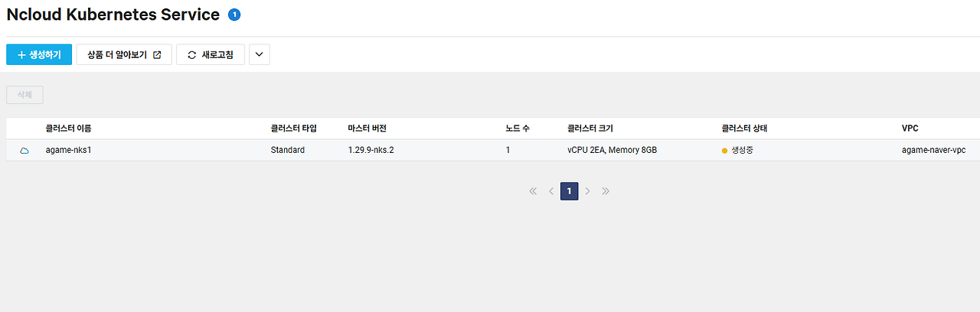The width and height of the screenshot is (980, 312).
Task: Open the 상품 더 알아보기 product info link
Action: (124, 54)
